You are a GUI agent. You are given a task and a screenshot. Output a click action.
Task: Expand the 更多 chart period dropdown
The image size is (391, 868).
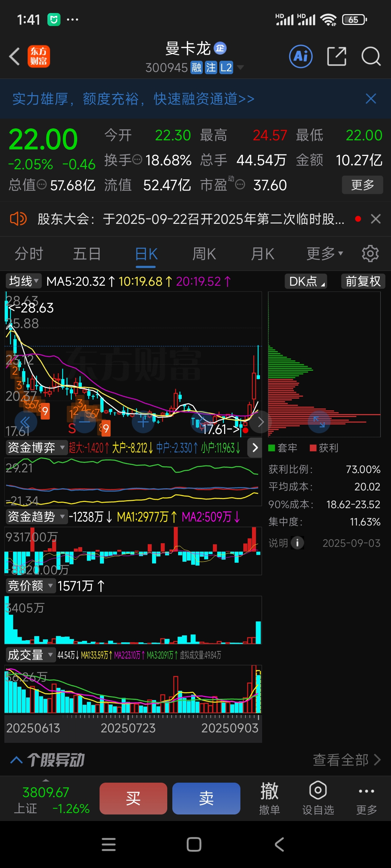325,254
